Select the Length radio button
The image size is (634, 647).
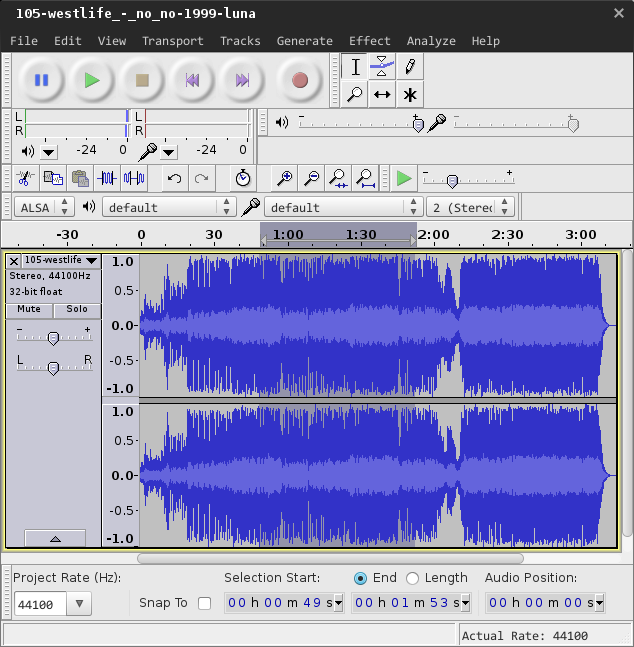413,578
